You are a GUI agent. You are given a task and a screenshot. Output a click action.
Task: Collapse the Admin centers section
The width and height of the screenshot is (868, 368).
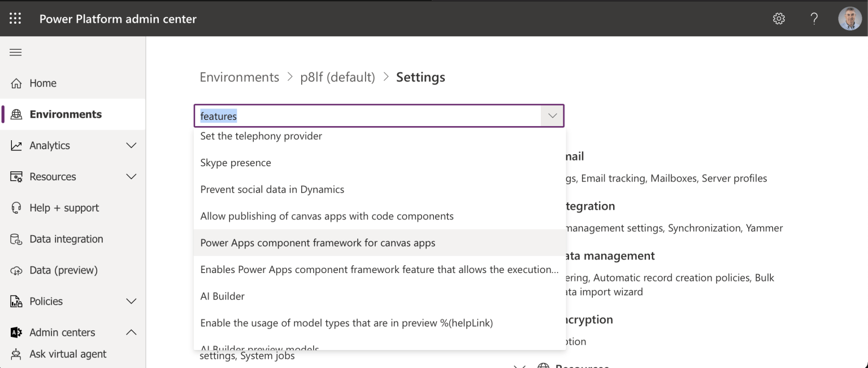(131, 332)
